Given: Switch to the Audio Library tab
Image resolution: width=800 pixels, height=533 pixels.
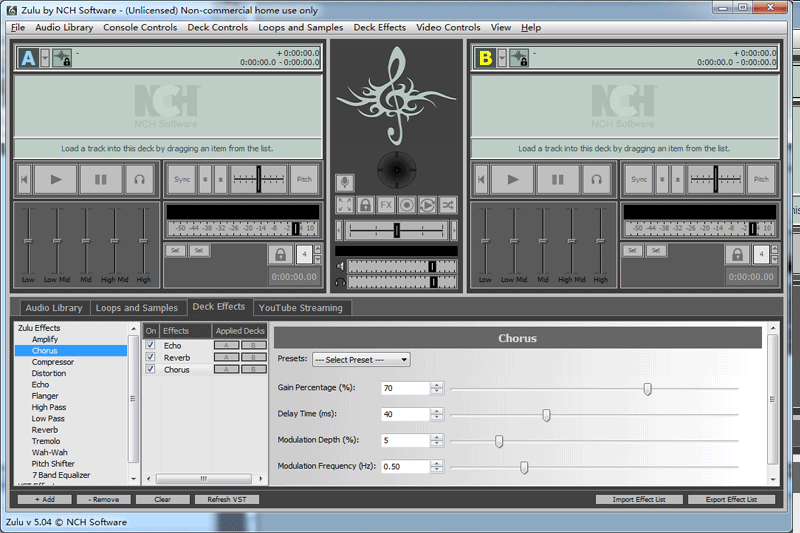Looking at the screenshot, I should click(x=54, y=308).
